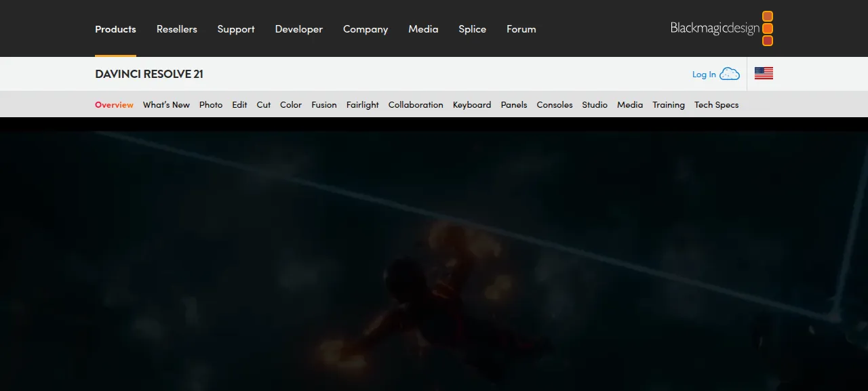Click the dark hero video area
Viewport: 868px width, 391px height.
[434, 254]
